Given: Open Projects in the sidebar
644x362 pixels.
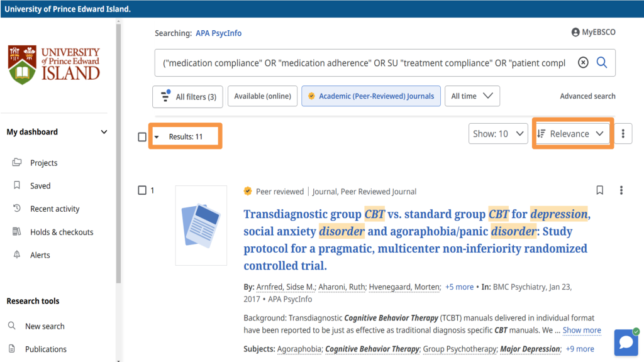Looking at the screenshot, I should [x=43, y=163].
